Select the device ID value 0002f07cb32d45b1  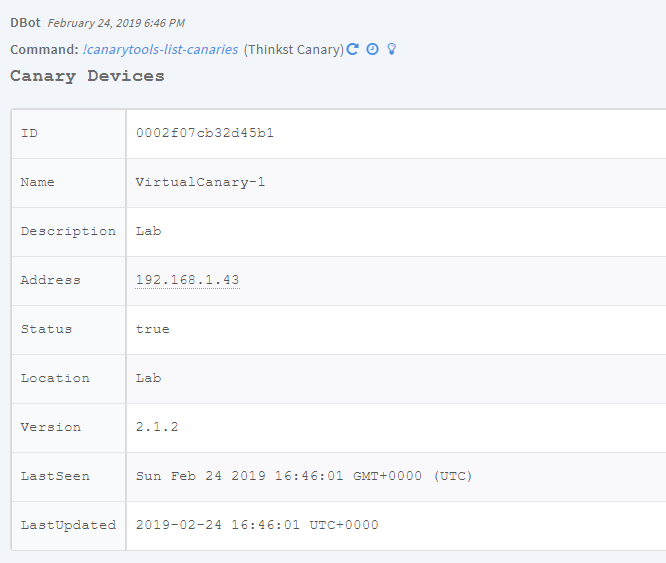[204, 133]
